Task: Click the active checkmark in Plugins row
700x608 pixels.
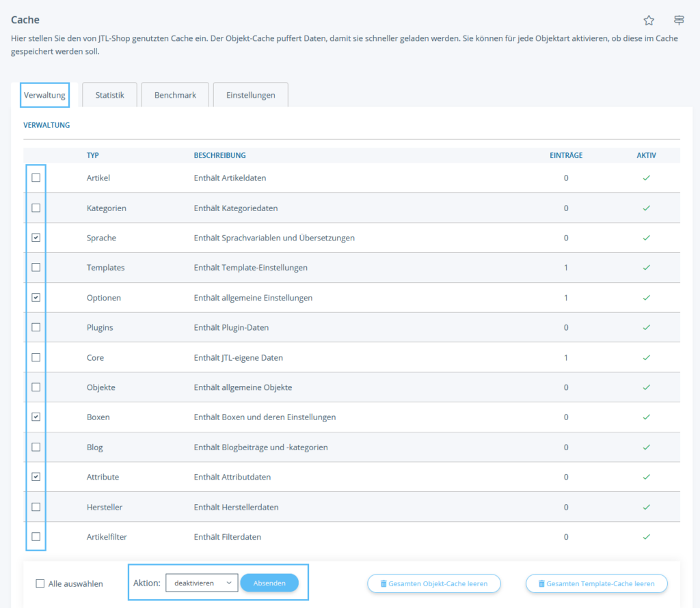Action: pyautogui.click(x=646, y=327)
